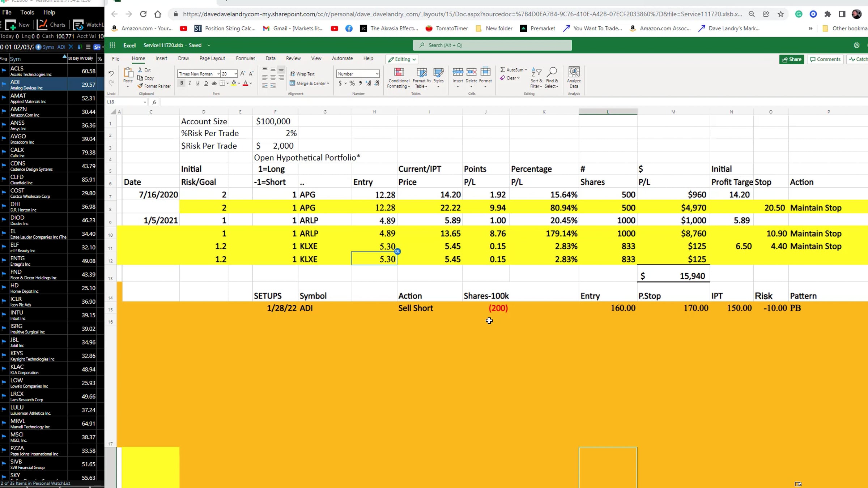Open the Number format dropdown
868x488 pixels.
377,74
